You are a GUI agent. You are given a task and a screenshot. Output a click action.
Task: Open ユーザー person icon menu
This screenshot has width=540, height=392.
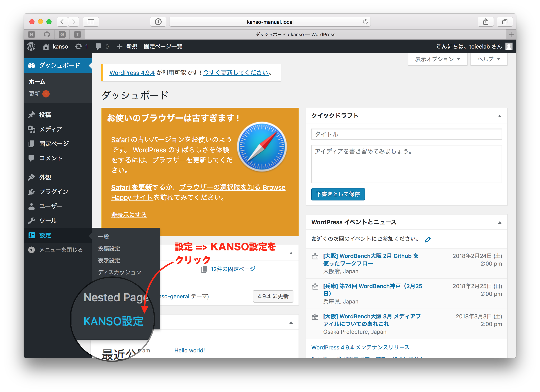(32, 206)
